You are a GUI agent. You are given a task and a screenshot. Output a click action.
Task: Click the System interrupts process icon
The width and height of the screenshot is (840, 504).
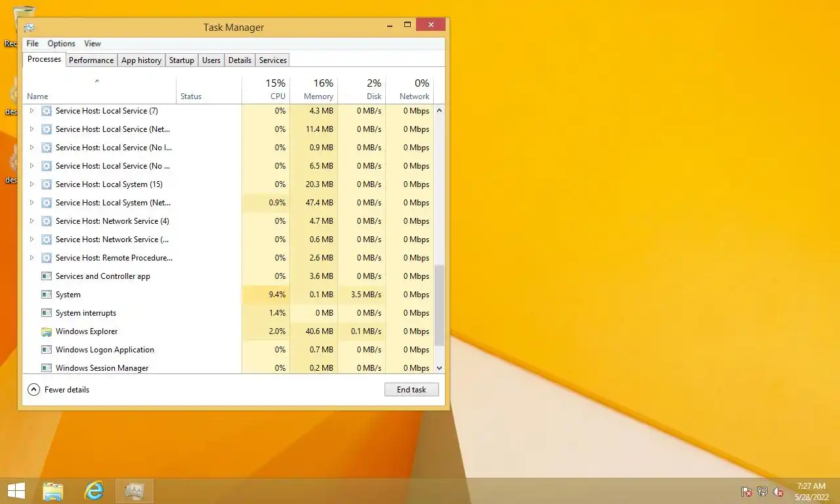click(47, 313)
